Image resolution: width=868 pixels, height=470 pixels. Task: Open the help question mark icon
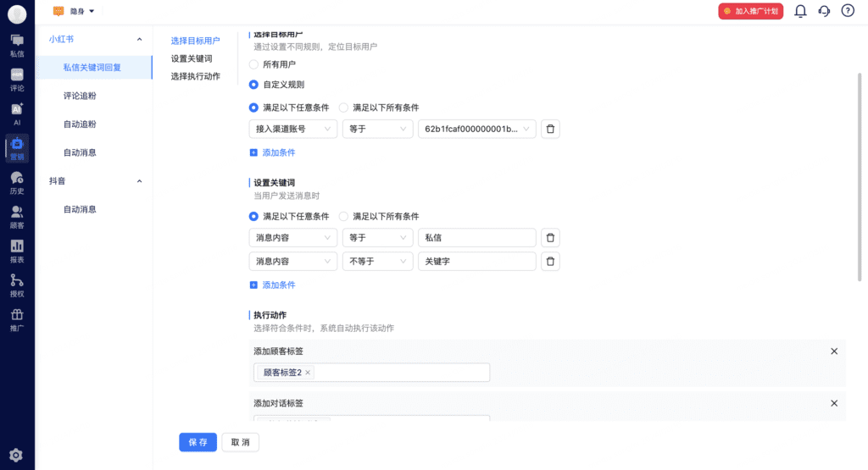pos(848,10)
